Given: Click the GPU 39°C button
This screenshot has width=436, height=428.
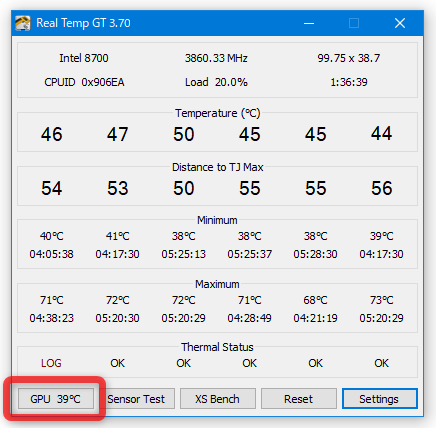Looking at the screenshot, I should click(x=56, y=398).
